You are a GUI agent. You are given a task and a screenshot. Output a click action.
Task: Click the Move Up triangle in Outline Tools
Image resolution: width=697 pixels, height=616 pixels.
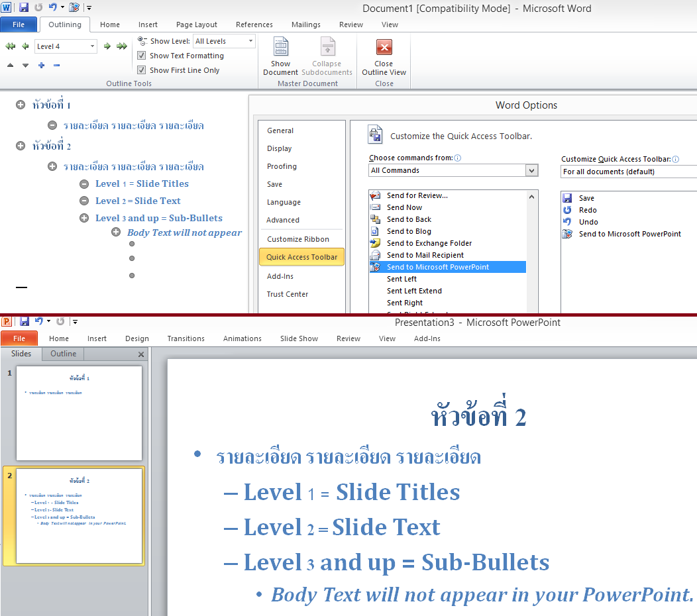(x=10, y=65)
